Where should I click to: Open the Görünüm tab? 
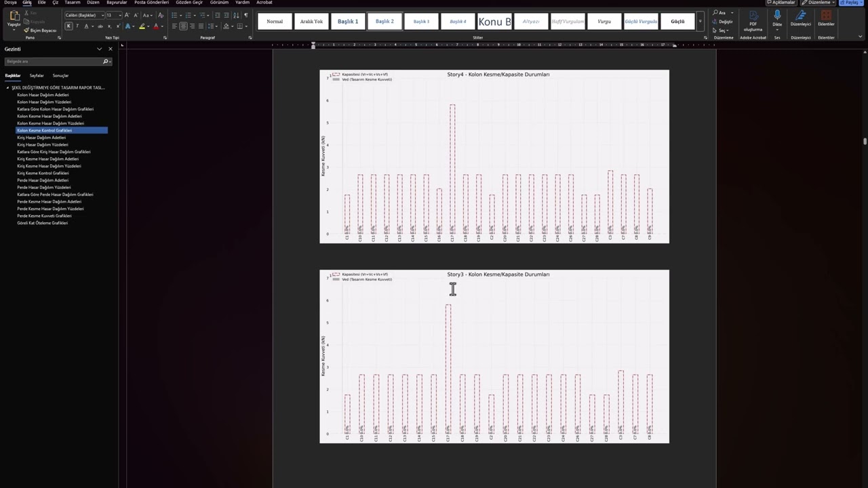tap(219, 3)
